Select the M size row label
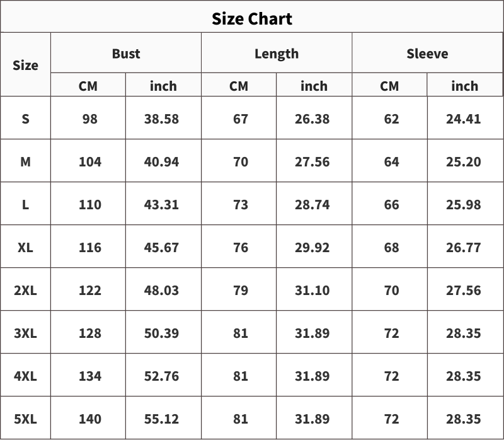 pos(25,162)
